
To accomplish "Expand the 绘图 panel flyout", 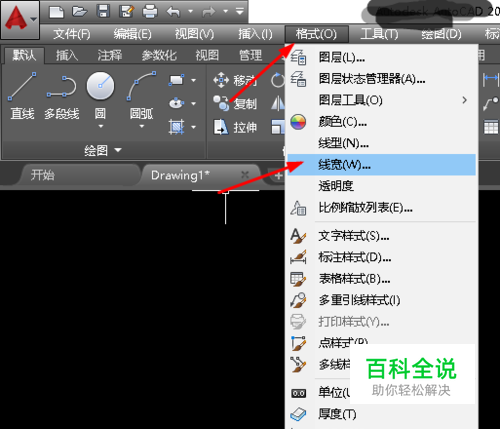I will coord(103,150).
